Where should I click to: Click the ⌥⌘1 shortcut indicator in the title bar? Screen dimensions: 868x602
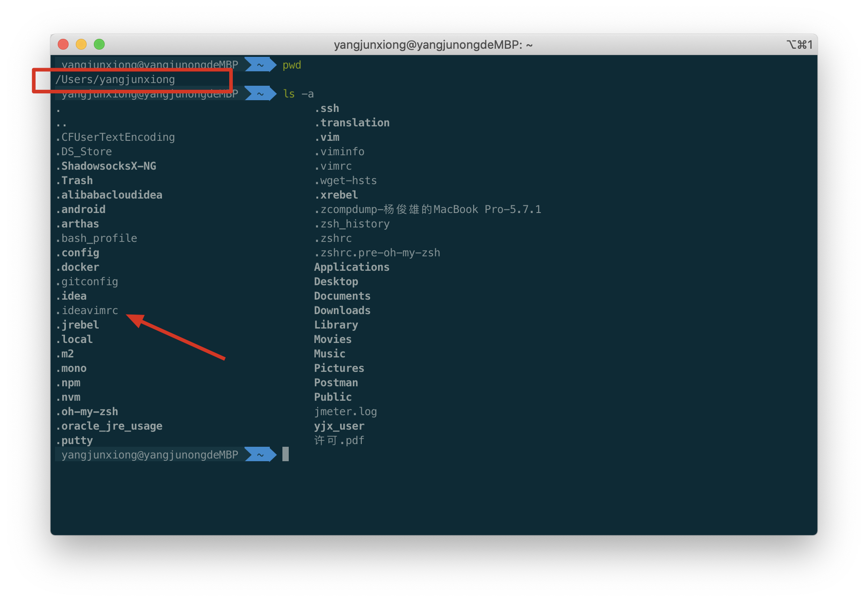pyautogui.click(x=799, y=45)
